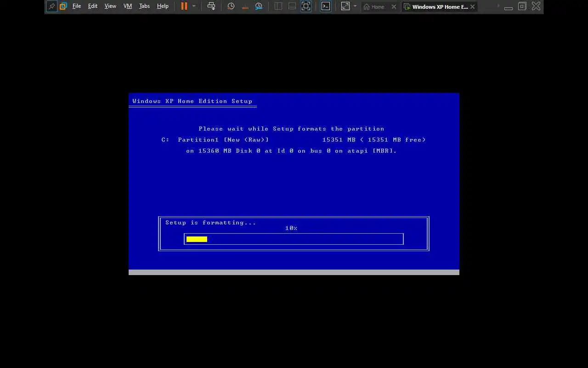The image size is (588, 368).
Task: Click 'on 15360 MB Disk 0' line
Action: [291, 151]
